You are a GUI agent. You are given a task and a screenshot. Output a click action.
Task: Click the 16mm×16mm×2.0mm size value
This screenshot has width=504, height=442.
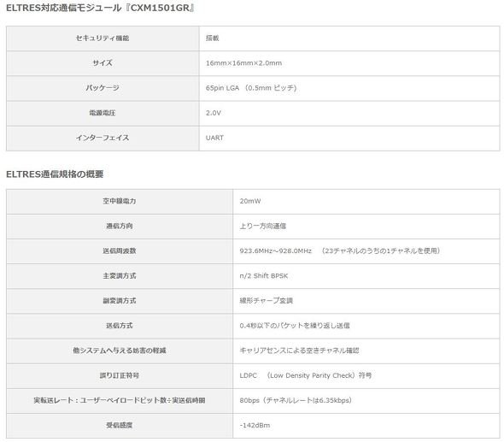point(243,63)
